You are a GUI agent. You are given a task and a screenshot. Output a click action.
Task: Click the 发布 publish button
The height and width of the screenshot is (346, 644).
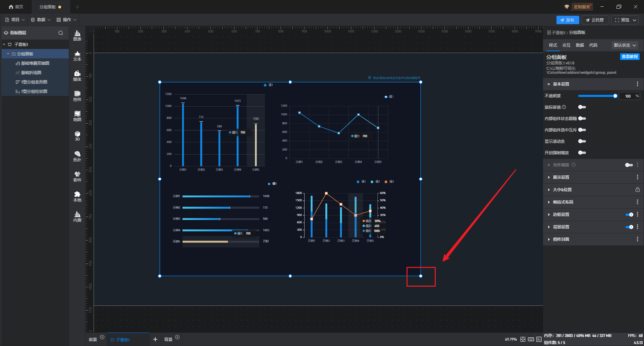click(567, 20)
